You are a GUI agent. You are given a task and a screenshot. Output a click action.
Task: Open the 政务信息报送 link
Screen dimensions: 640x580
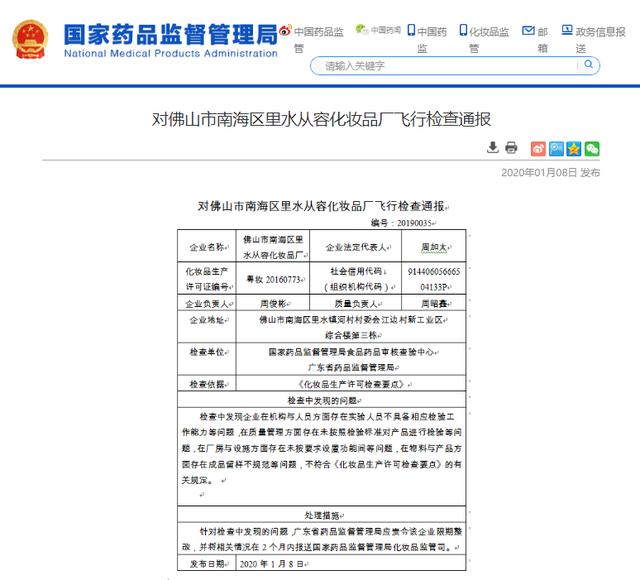coord(600,39)
